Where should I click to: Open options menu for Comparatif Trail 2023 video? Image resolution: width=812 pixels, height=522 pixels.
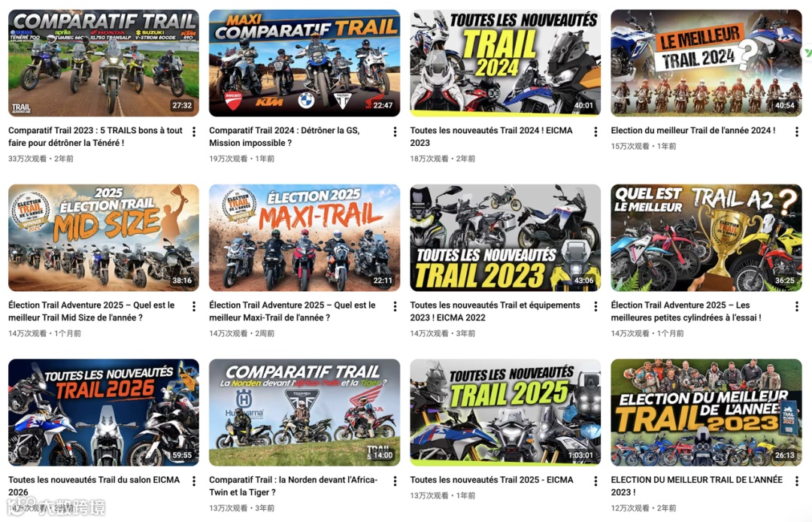click(194, 132)
